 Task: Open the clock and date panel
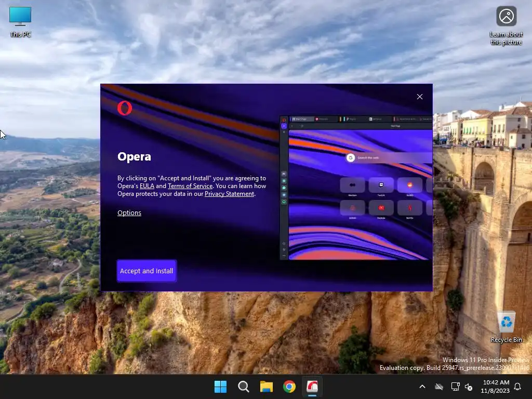point(495,387)
